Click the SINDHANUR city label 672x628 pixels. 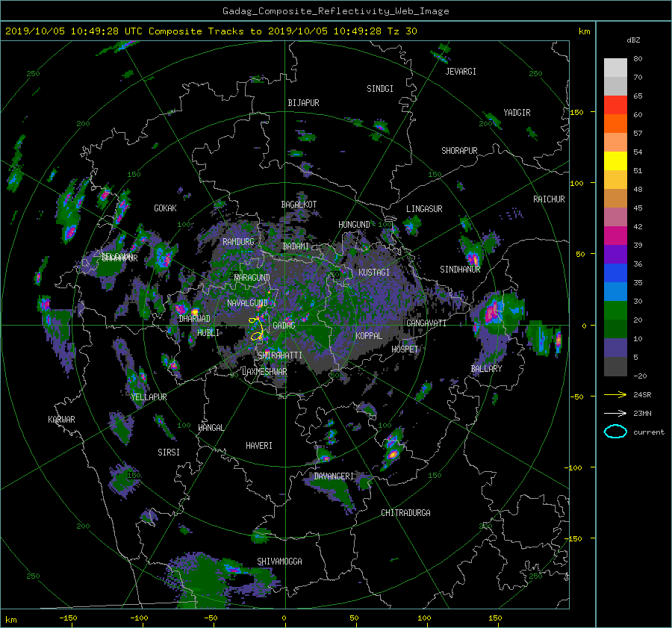[x=460, y=270]
